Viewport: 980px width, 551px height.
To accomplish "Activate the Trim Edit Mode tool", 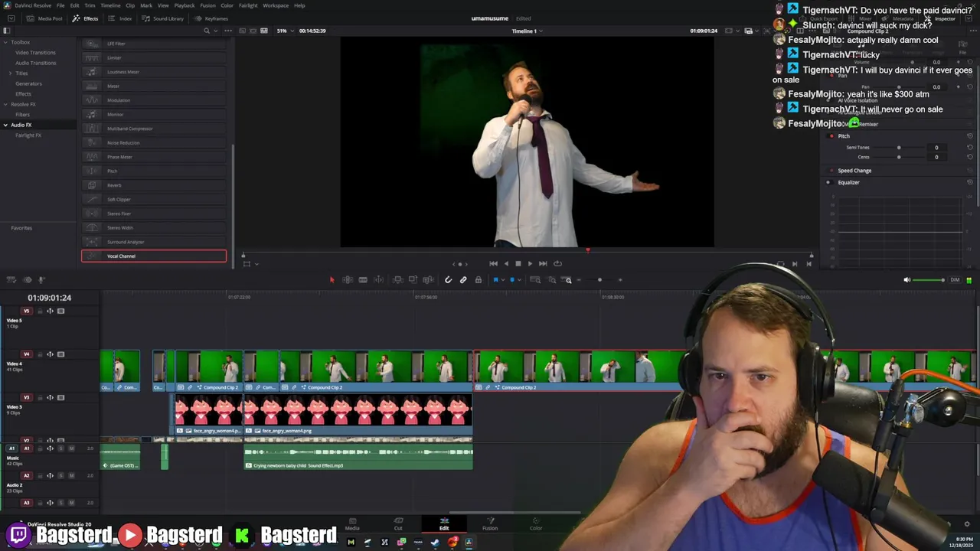I will 348,280.
